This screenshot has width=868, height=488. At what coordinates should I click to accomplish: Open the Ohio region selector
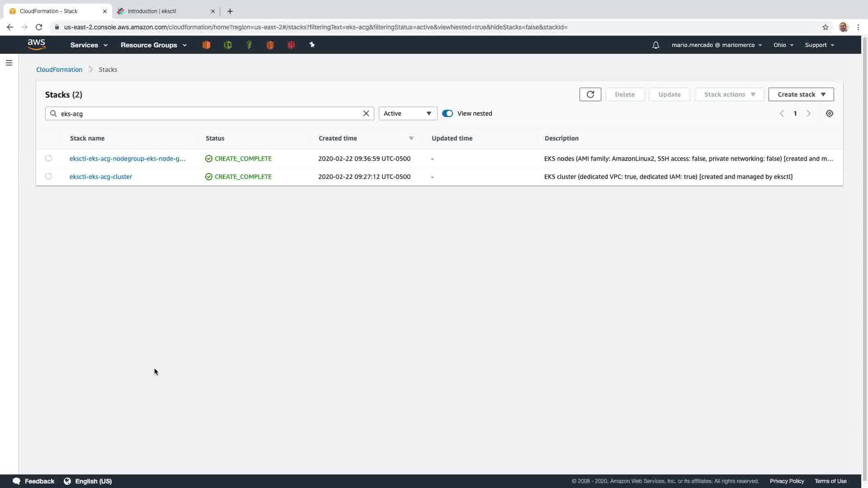[783, 45]
